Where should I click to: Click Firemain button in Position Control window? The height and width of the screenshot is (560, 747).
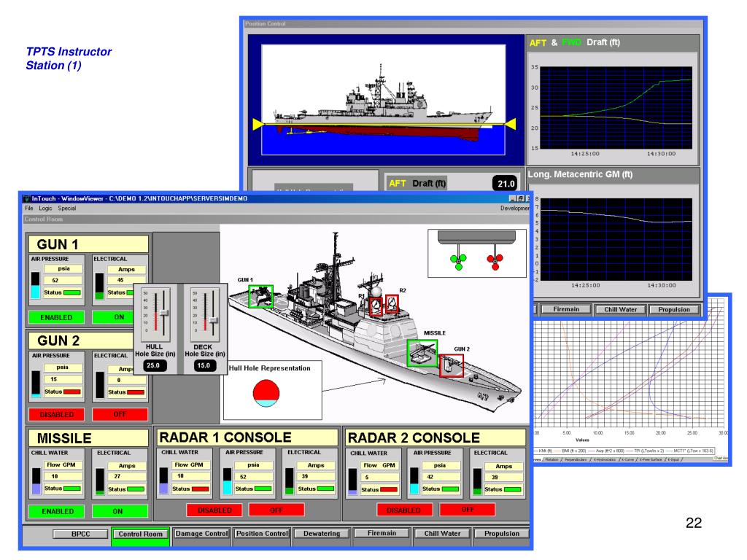(x=566, y=309)
